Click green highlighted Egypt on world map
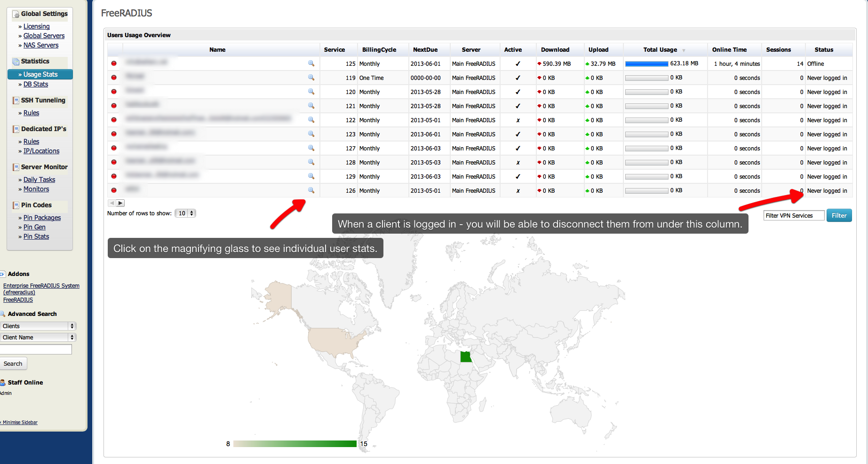868x464 pixels. point(466,357)
